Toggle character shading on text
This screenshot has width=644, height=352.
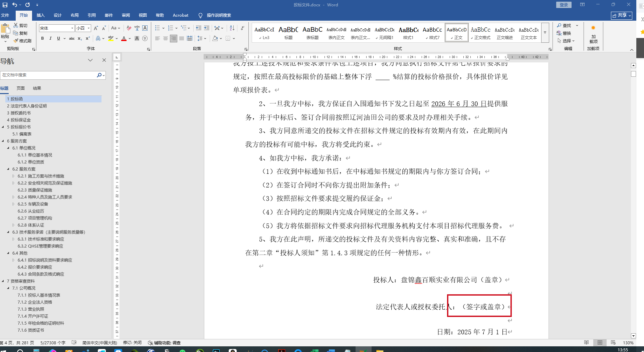coord(137,39)
